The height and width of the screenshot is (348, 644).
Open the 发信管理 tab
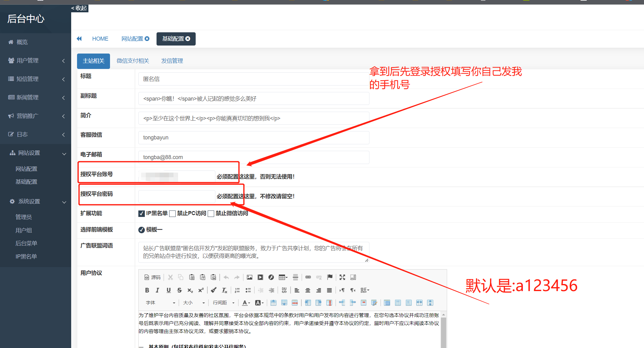pos(172,61)
